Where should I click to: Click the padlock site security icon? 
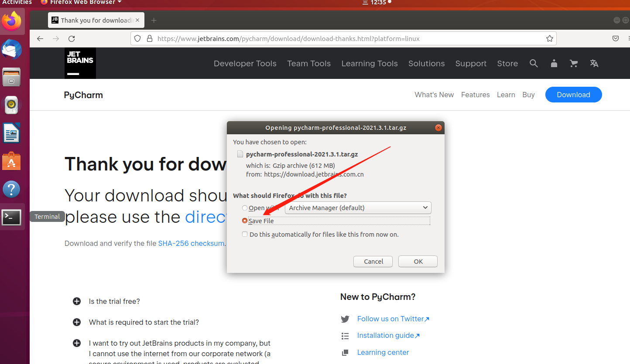150,38
